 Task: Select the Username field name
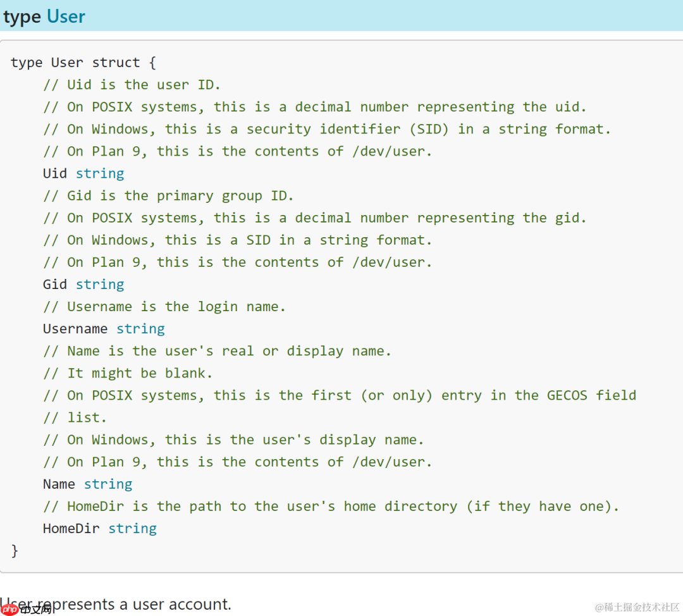tap(75, 329)
